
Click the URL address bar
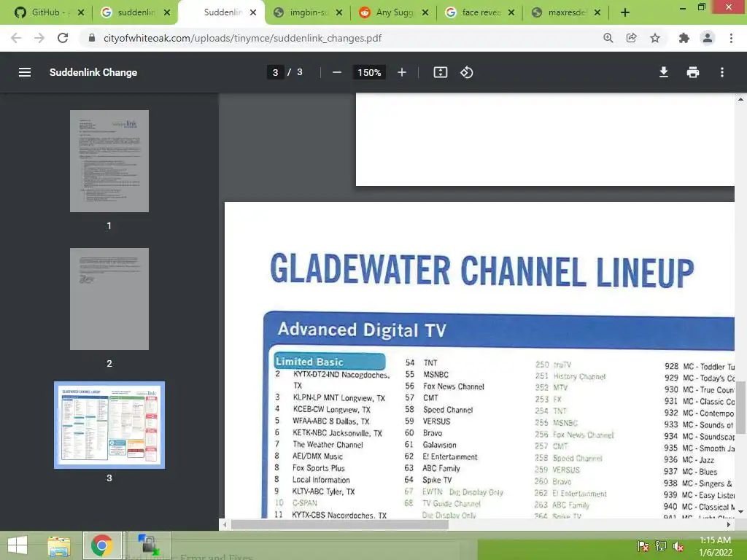click(x=341, y=38)
